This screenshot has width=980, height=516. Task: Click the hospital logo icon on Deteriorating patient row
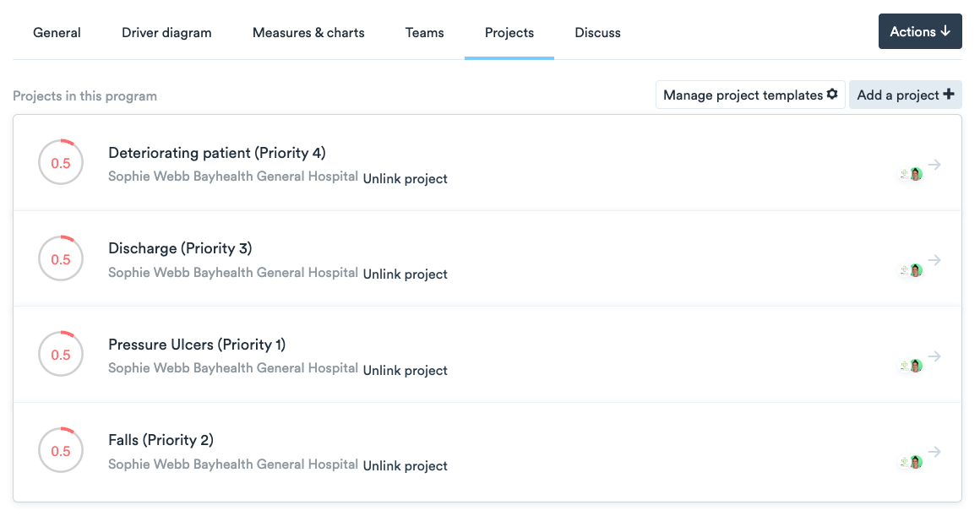(904, 173)
